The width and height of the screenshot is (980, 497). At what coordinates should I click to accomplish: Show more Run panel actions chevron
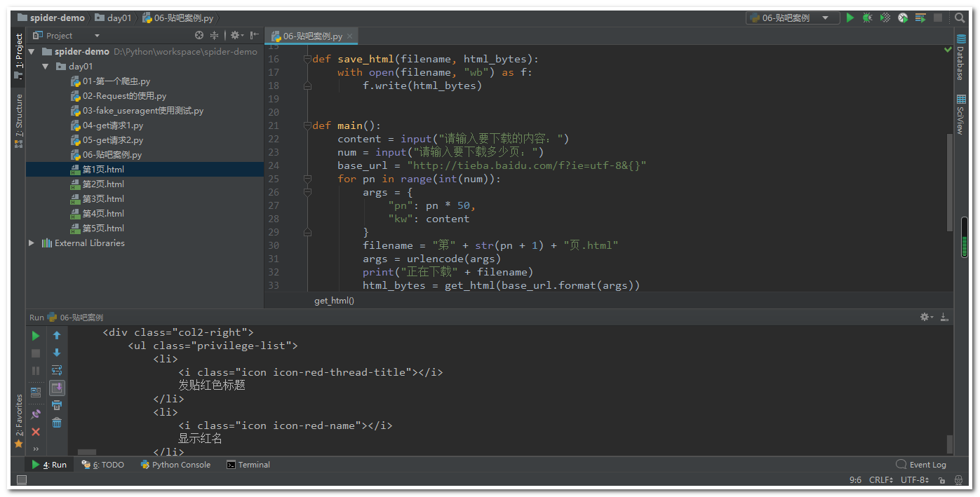[36, 449]
